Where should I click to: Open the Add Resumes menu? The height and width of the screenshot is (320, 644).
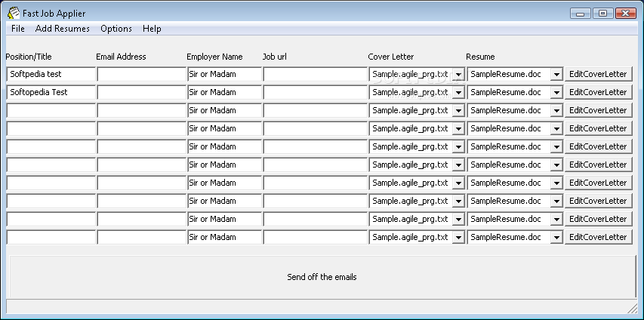click(63, 29)
